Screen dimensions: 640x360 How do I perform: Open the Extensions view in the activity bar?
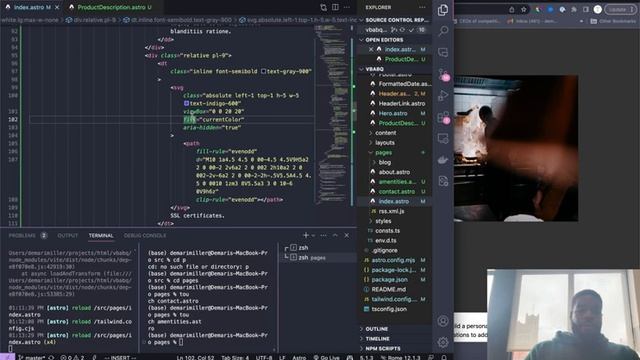tap(443, 118)
